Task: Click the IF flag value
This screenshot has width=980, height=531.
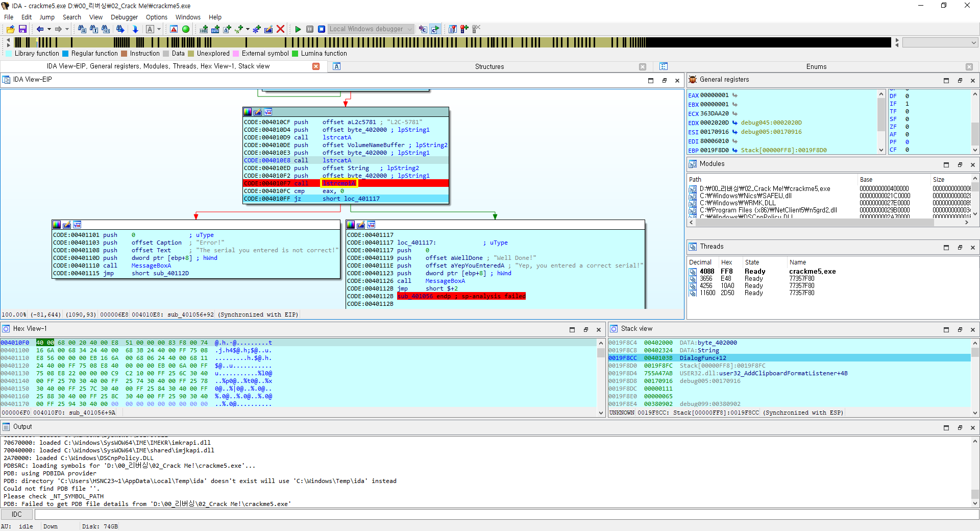Action: pos(907,104)
